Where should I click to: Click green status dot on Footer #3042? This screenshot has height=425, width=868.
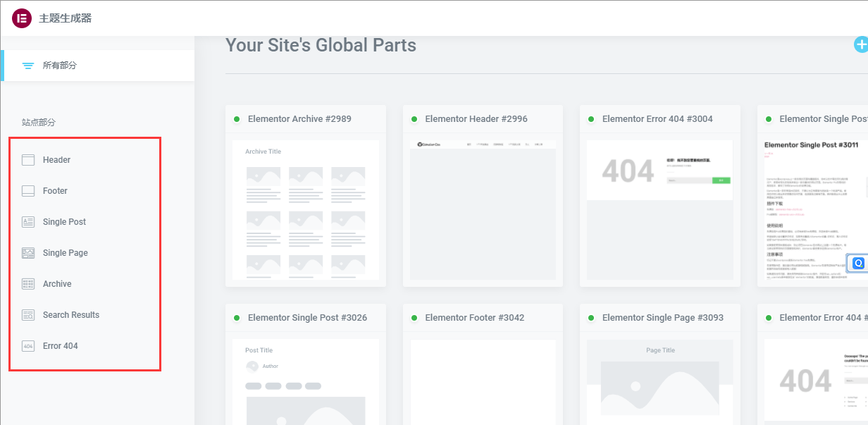414,318
